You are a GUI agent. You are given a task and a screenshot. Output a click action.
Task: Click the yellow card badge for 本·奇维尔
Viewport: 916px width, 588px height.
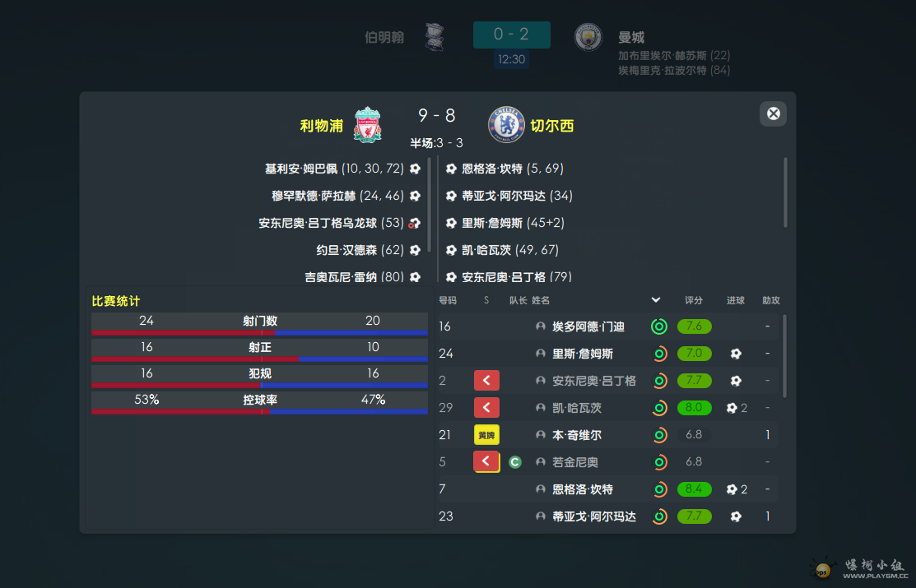pyautogui.click(x=486, y=435)
